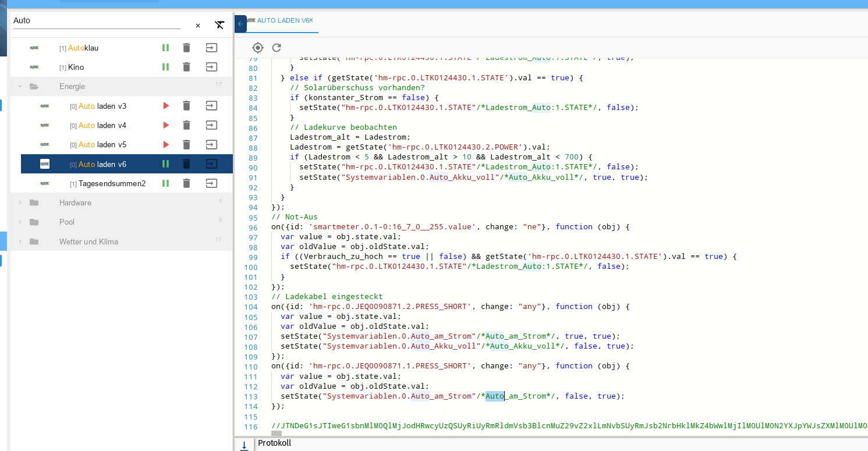Delete the Auto laden v4 script

[x=186, y=125]
